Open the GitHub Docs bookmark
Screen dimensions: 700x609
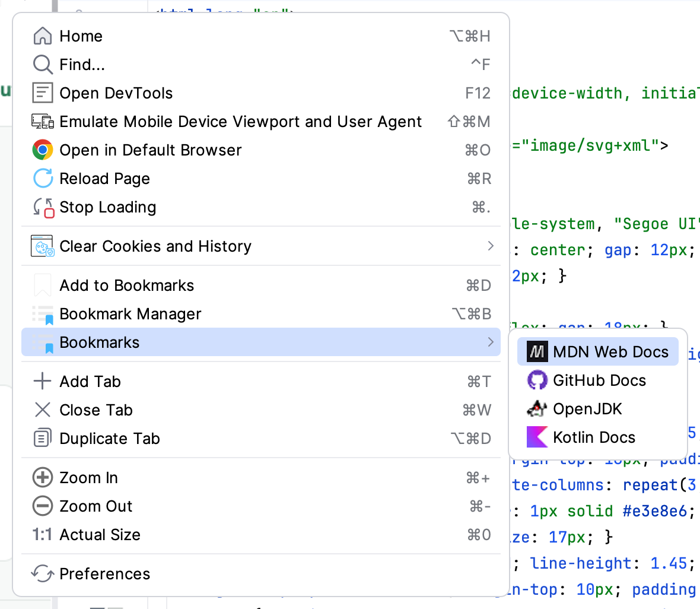pyautogui.click(x=598, y=380)
